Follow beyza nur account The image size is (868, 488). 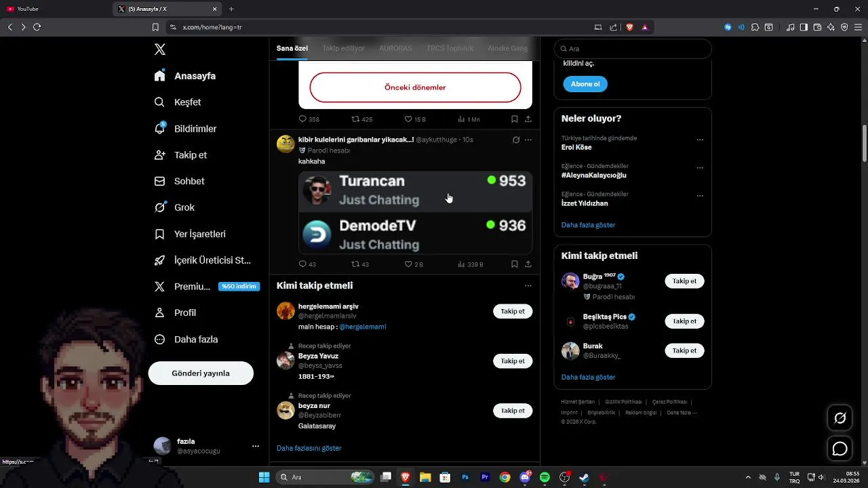(513, 411)
